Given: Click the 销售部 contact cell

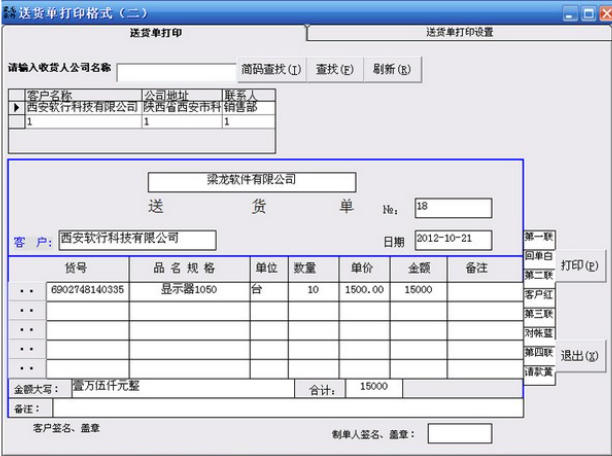Looking at the screenshot, I should pyautogui.click(x=249, y=107).
